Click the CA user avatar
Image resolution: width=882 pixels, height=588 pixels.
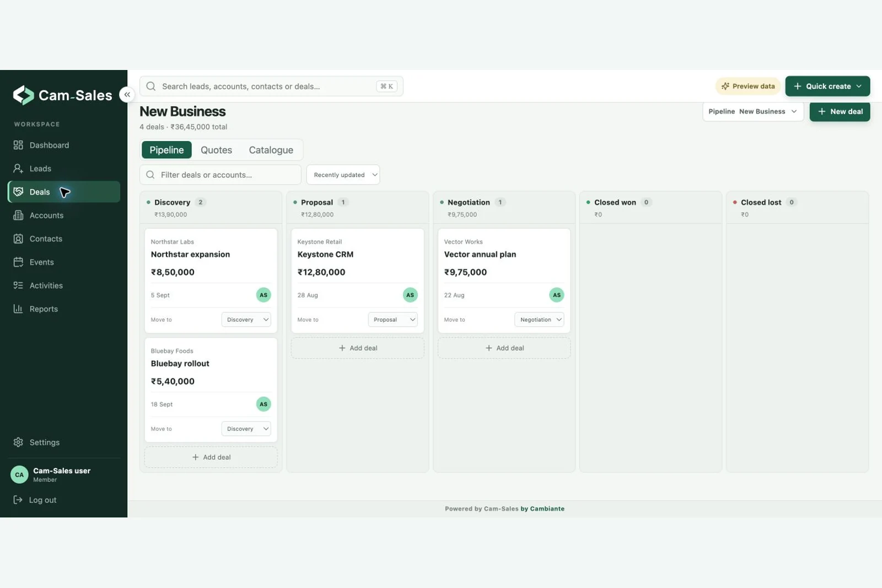[x=19, y=474]
